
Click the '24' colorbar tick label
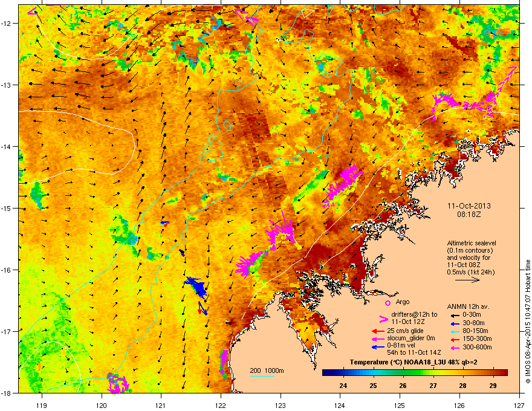[x=343, y=386]
